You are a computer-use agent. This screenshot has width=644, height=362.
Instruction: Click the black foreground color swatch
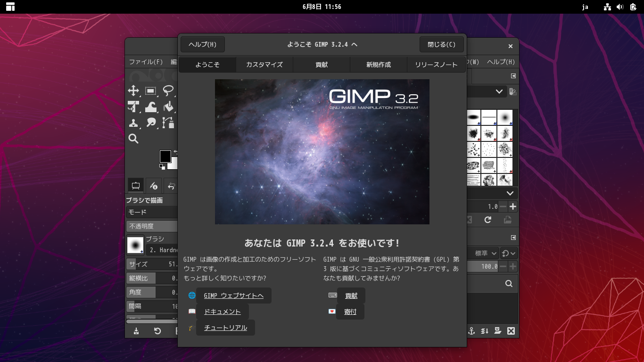(165, 156)
